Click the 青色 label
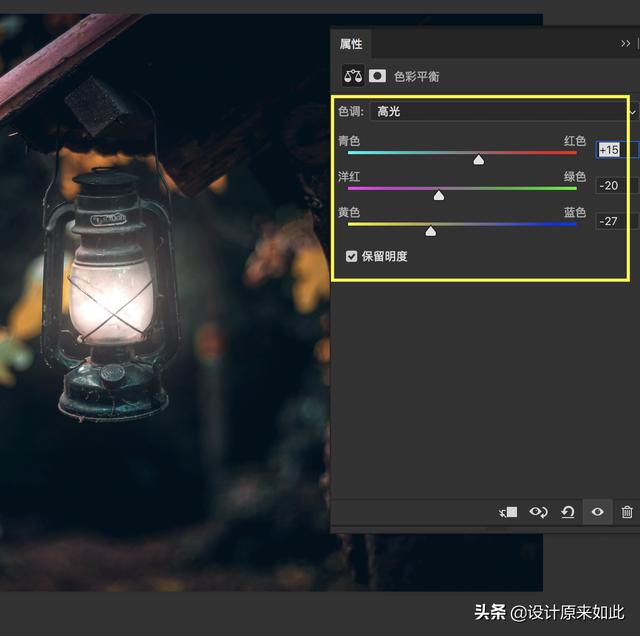The height and width of the screenshot is (636, 640). 349,141
